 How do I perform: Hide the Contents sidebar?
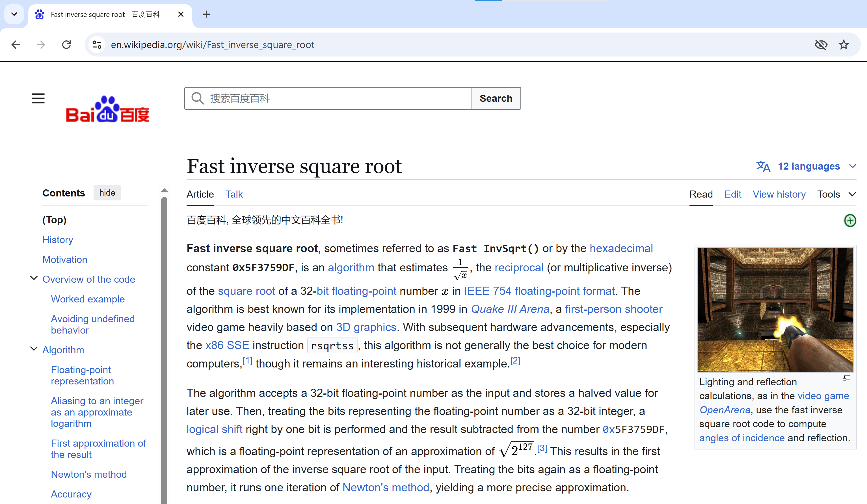point(107,193)
